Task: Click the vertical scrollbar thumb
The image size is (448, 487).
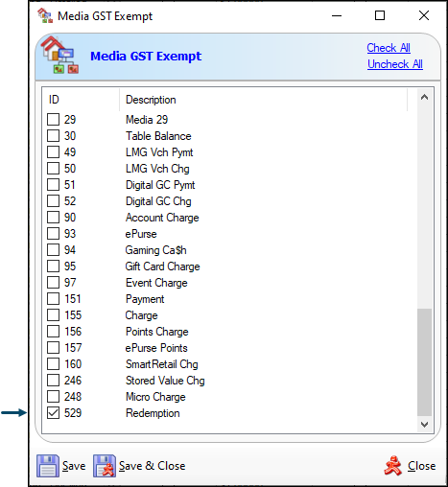Action: pyautogui.click(x=424, y=362)
